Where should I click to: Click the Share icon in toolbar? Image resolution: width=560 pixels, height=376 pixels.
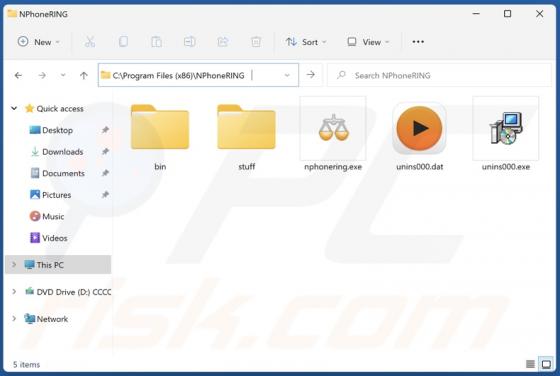223,42
